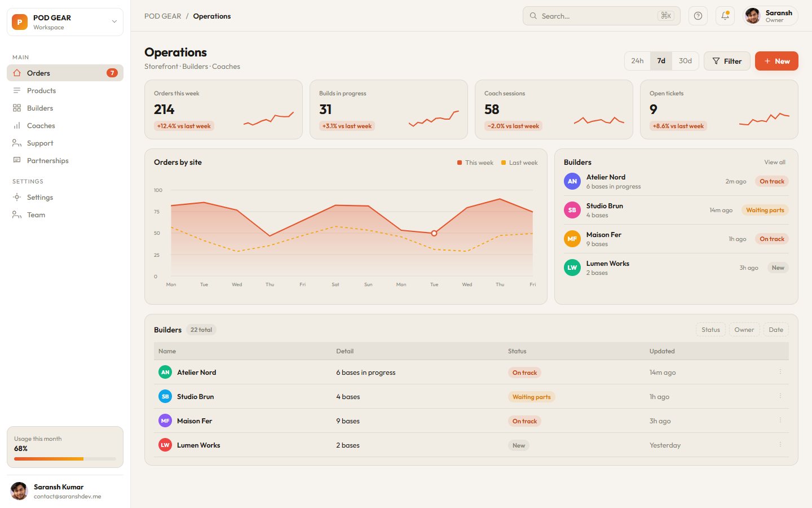Click the Coaches bar chart icon

tap(17, 125)
